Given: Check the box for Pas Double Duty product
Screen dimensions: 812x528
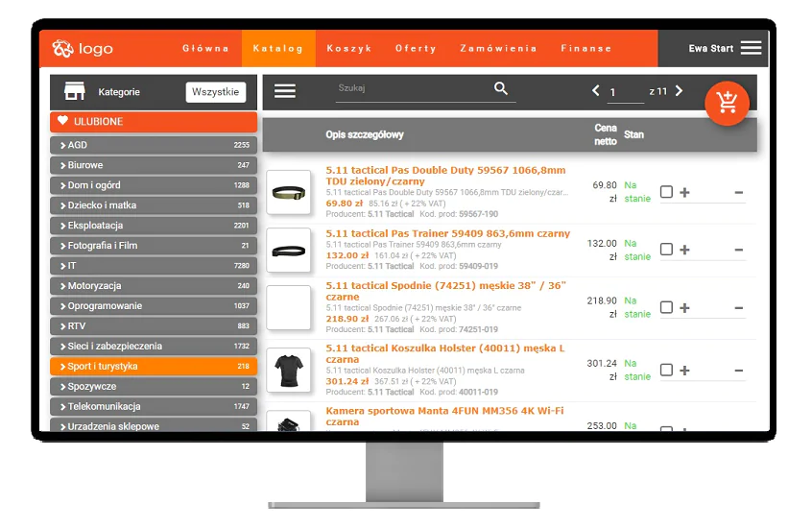Looking at the screenshot, I should pyautogui.click(x=666, y=192).
